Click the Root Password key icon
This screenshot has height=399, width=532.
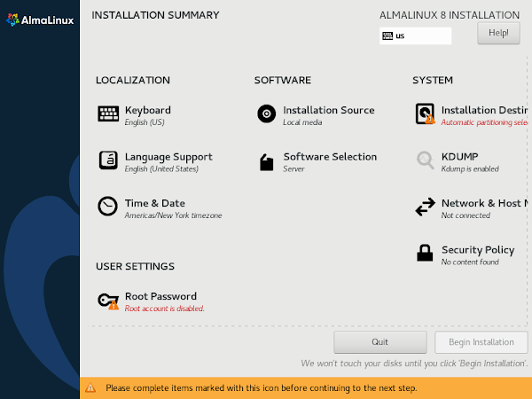tap(108, 301)
